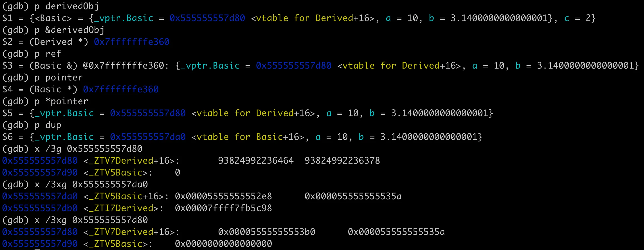Click the 'x /3g 0x555555557d80' command
Image resolution: width=644 pixels, height=250 pixels.
click(x=88, y=149)
